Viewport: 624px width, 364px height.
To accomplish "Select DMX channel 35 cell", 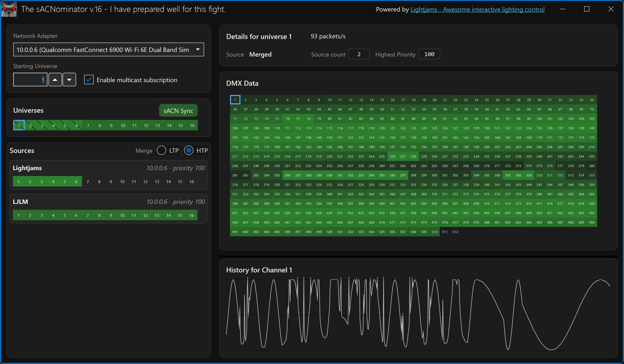I will click(591, 100).
